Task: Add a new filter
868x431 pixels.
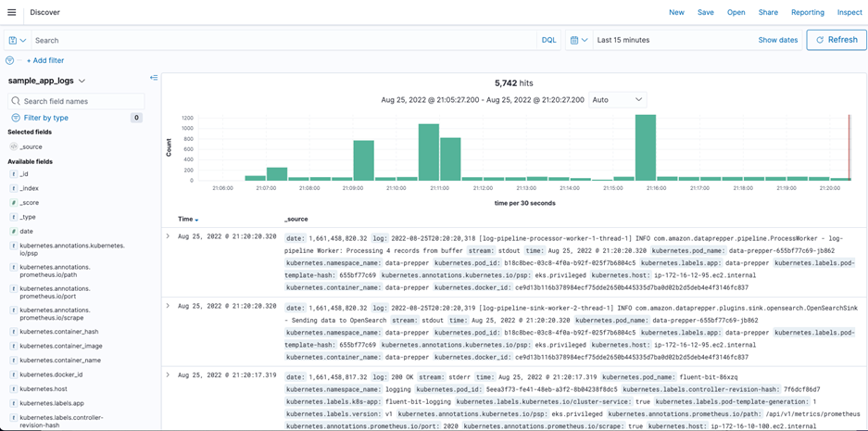Action: pos(44,60)
